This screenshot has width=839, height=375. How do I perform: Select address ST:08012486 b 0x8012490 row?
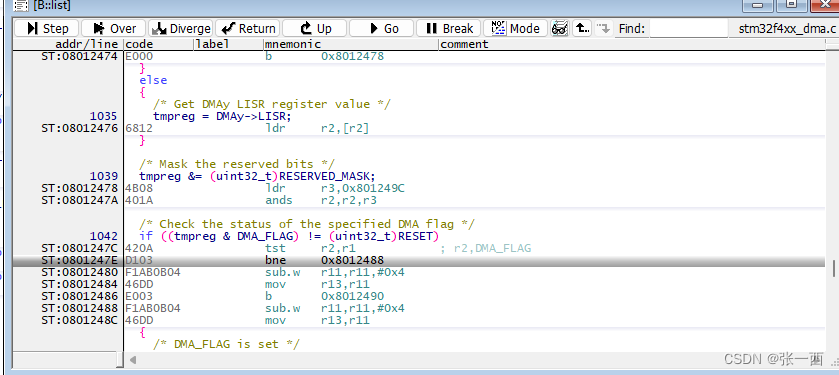coord(419,296)
